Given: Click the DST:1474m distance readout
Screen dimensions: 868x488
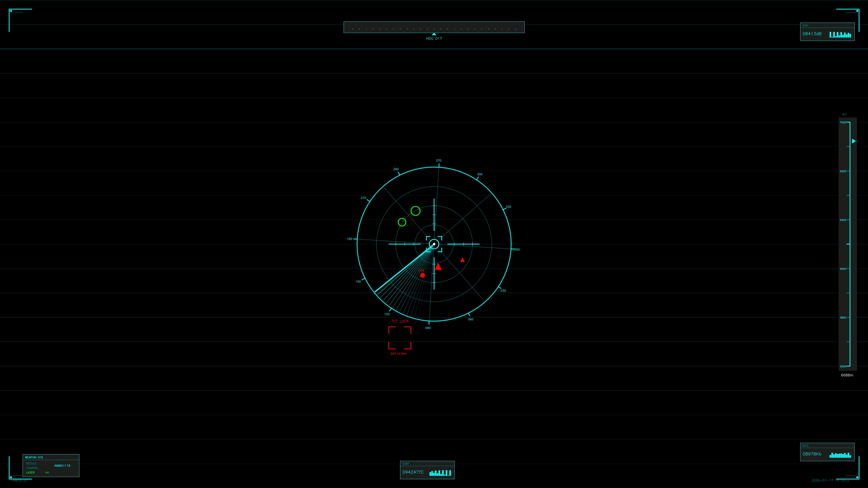Looking at the screenshot, I should (x=399, y=354).
